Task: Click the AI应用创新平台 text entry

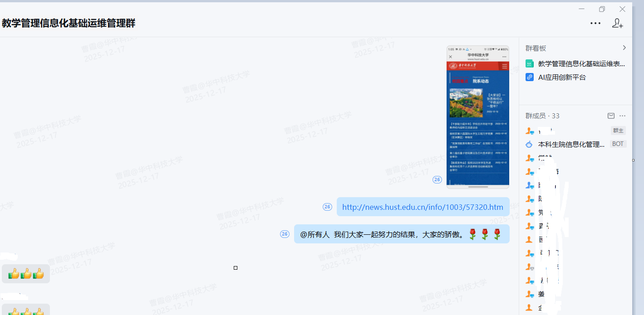Action: [563, 77]
